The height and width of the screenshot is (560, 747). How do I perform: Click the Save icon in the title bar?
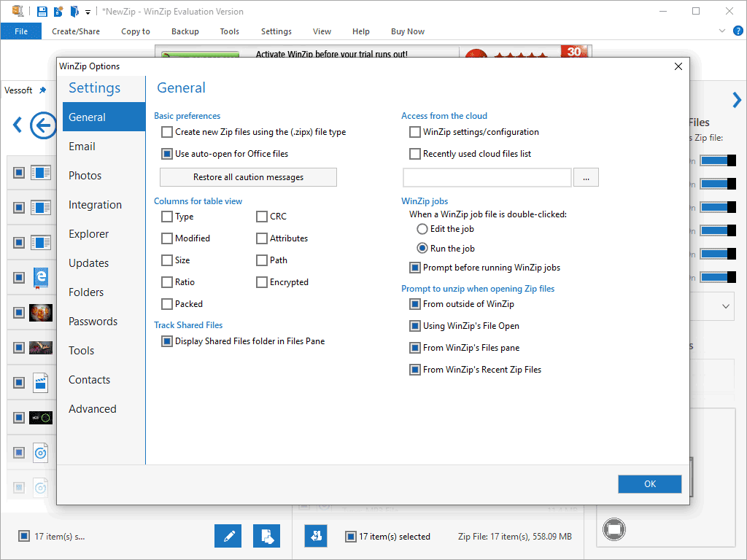(42, 12)
